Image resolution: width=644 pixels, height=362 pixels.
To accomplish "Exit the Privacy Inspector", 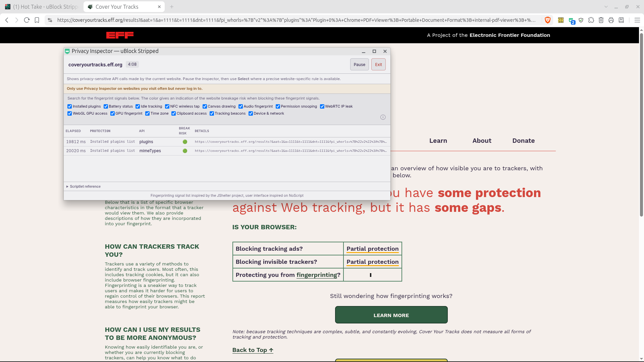I will pyautogui.click(x=378, y=64).
